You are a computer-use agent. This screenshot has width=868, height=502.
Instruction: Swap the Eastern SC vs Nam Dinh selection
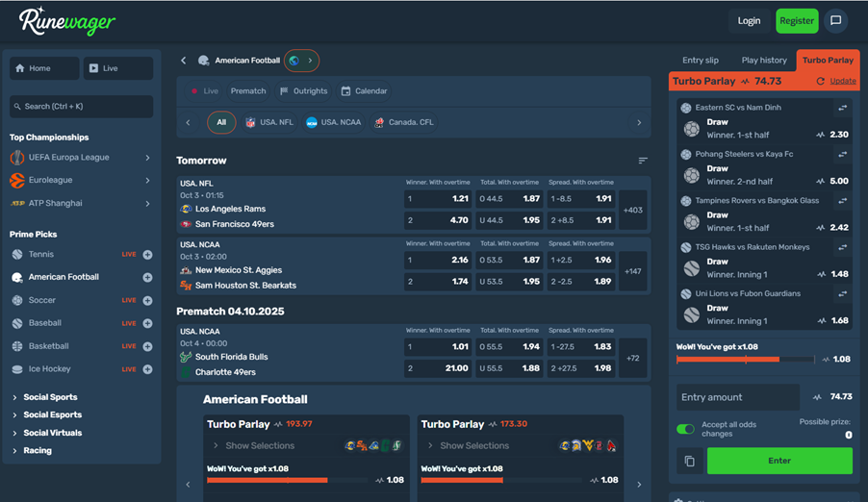coord(843,108)
